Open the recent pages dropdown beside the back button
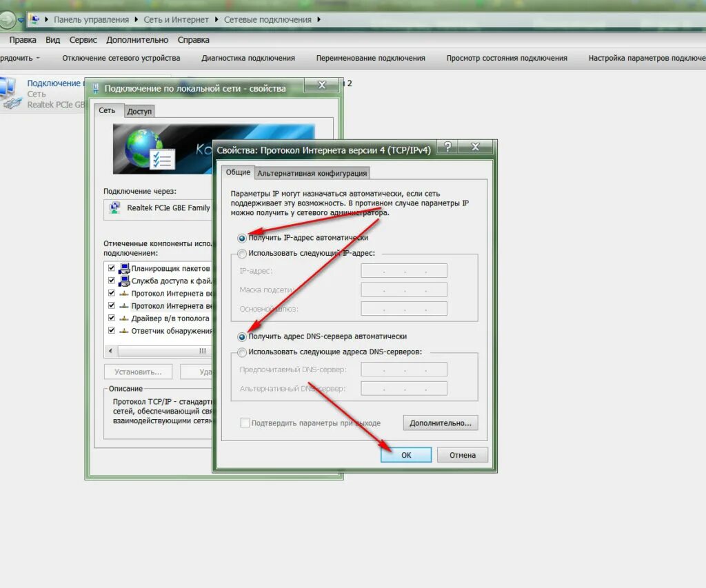 [21, 20]
